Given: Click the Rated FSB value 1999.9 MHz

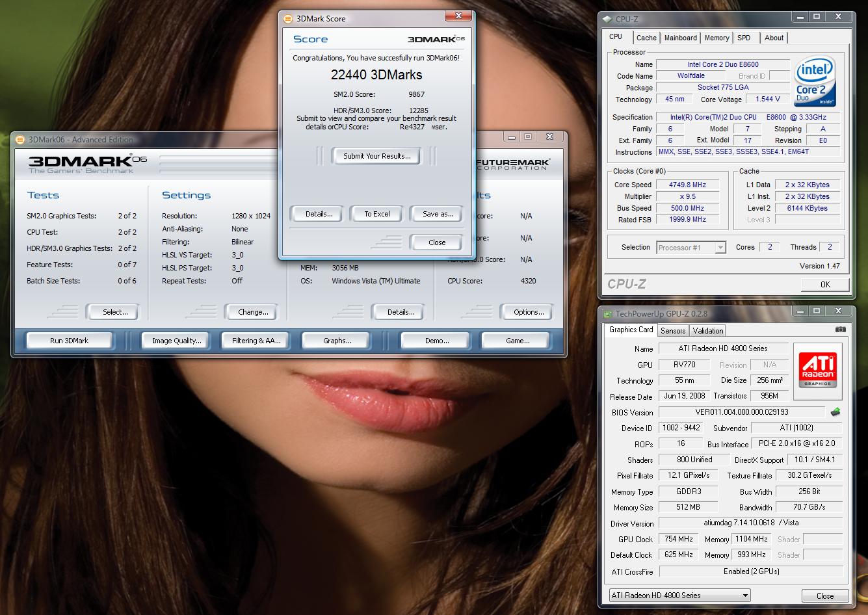Looking at the screenshot, I should pos(687,220).
